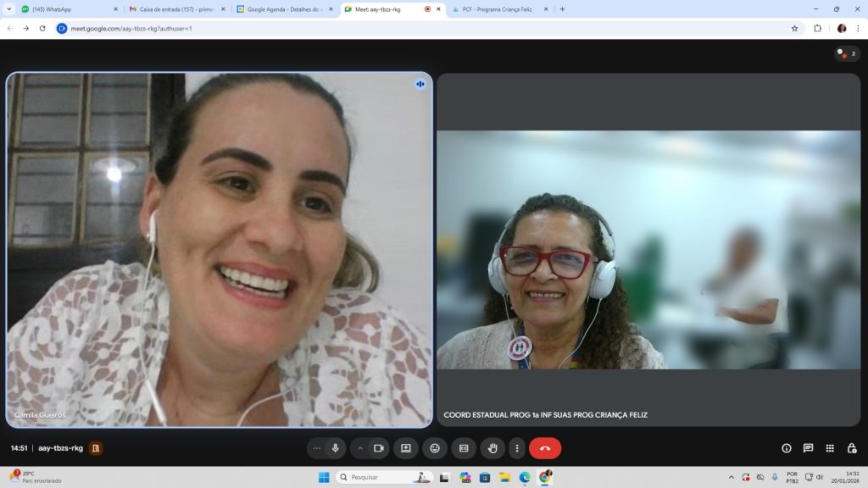Raise your hand in the meeting
868x488 pixels.
(x=492, y=448)
